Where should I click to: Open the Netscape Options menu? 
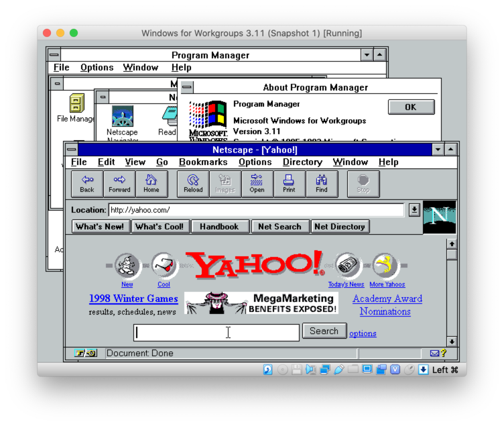coord(255,162)
